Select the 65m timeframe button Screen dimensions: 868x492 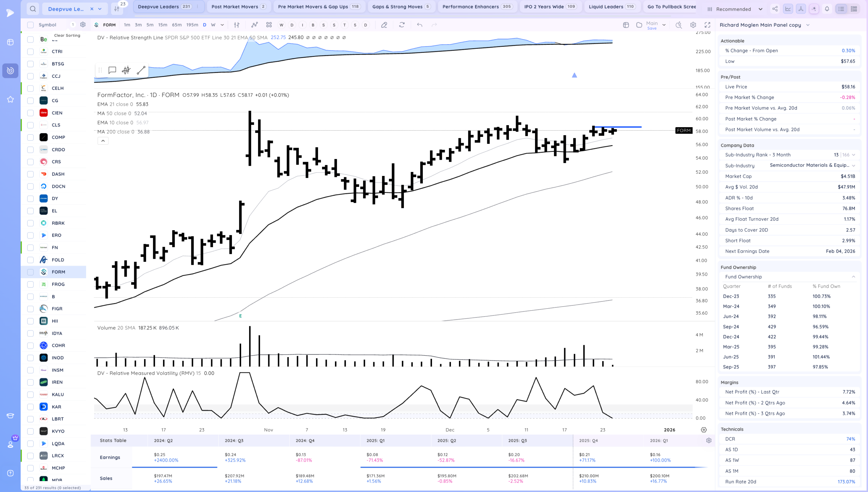[177, 25]
